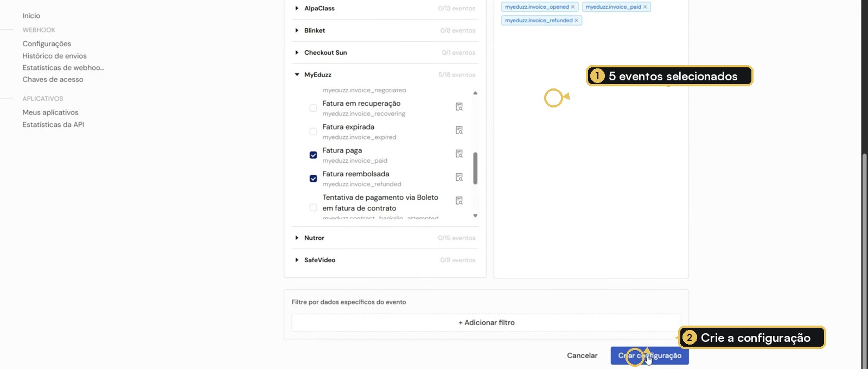
Task: Expand the Blinket event group
Action: pyautogui.click(x=297, y=30)
